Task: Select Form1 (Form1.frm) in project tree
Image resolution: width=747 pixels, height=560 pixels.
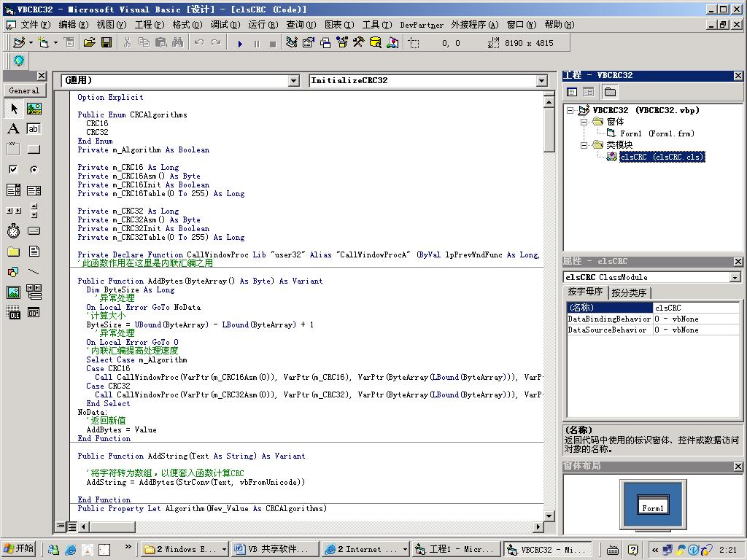Action: coord(657,134)
